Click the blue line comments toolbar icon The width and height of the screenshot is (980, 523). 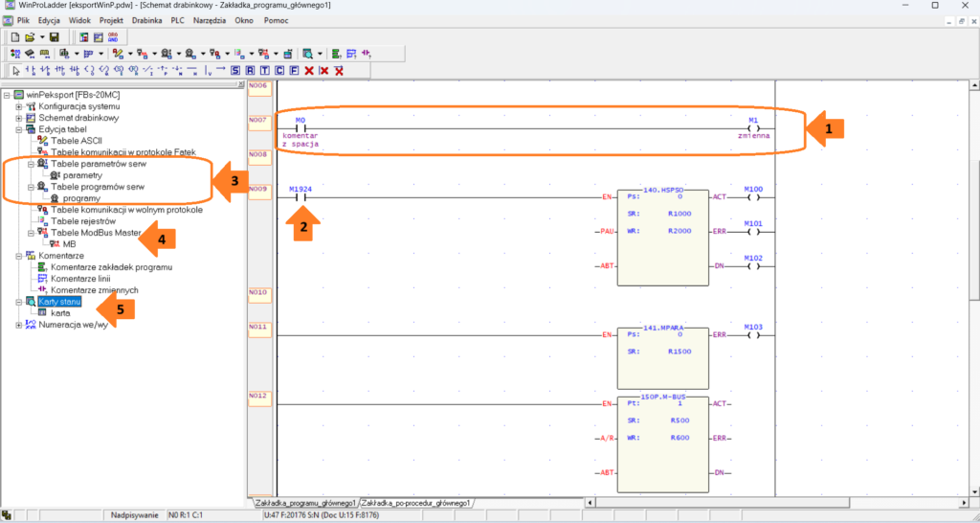point(351,54)
